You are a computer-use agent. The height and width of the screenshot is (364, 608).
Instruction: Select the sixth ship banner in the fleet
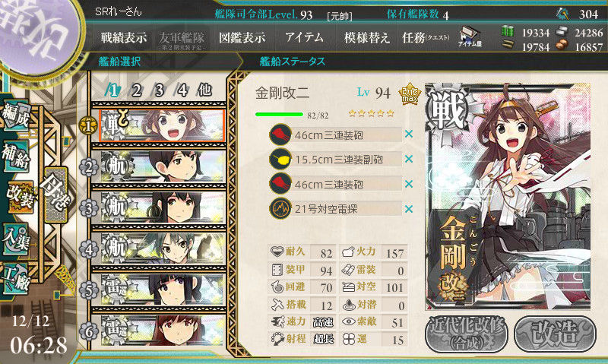click(162, 331)
